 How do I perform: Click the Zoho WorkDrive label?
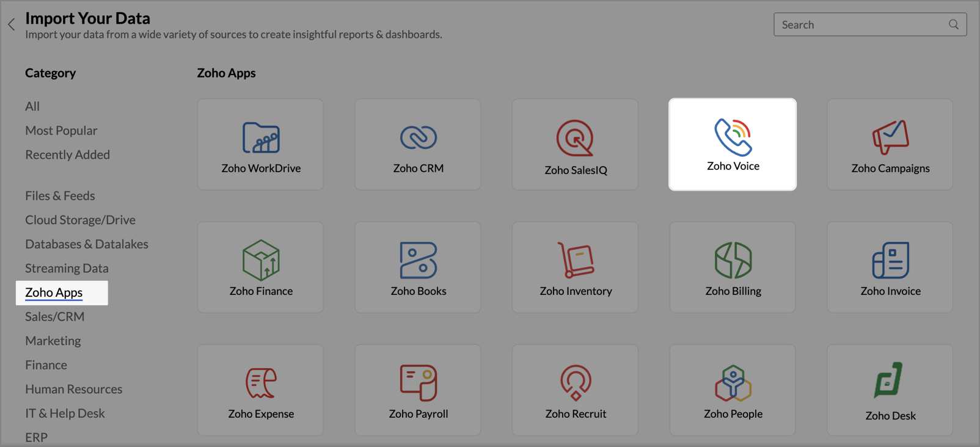tap(261, 168)
